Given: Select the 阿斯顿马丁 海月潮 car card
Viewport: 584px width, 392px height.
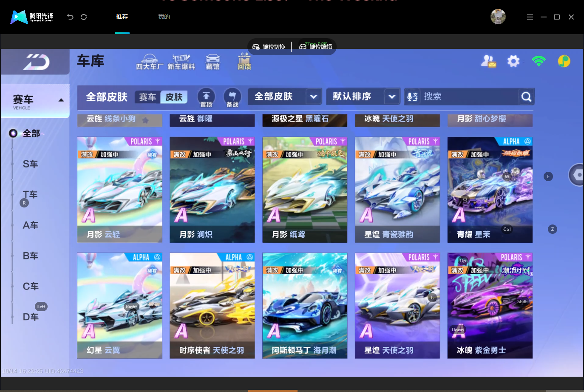Looking at the screenshot, I should pyautogui.click(x=305, y=306).
